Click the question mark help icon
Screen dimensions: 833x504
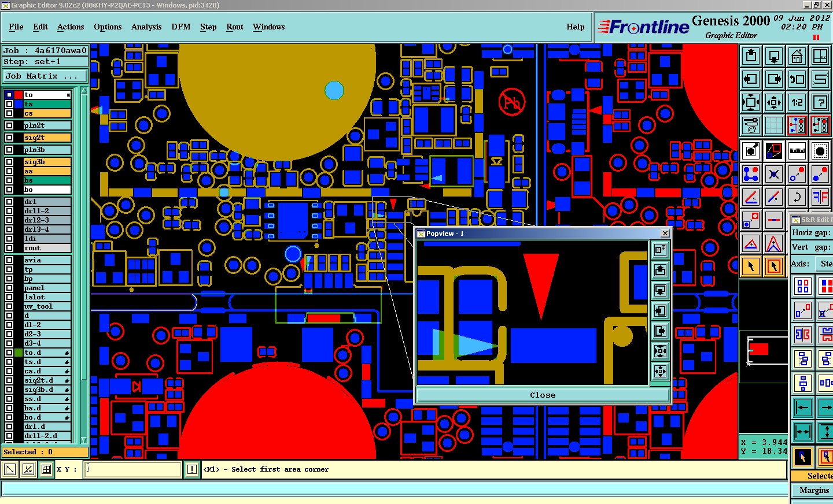coord(820,102)
